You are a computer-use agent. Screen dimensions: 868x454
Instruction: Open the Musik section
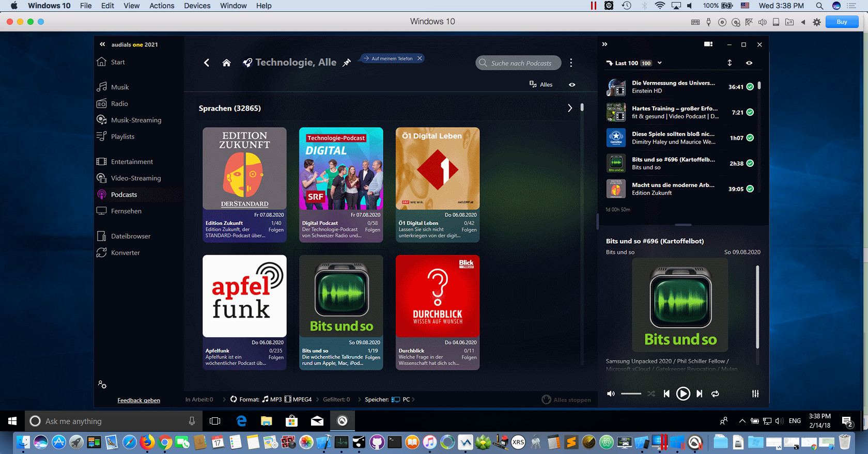(x=119, y=87)
